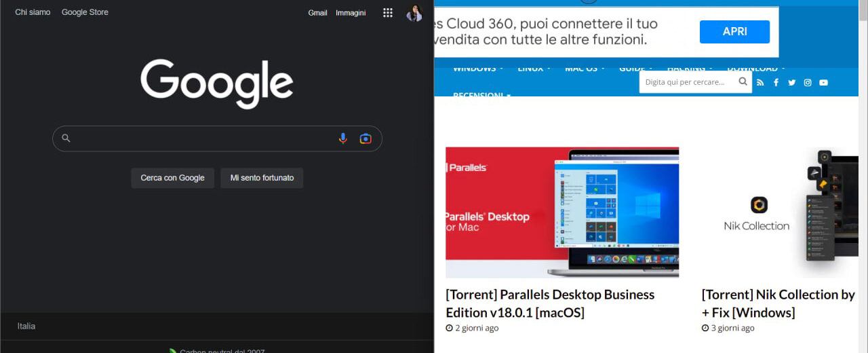Expand the HACKING menu on the website

click(x=690, y=69)
